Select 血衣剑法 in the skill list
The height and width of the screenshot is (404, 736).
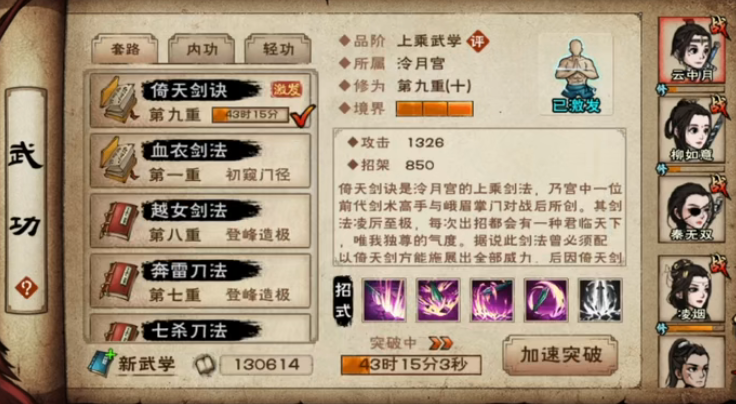[x=200, y=161]
